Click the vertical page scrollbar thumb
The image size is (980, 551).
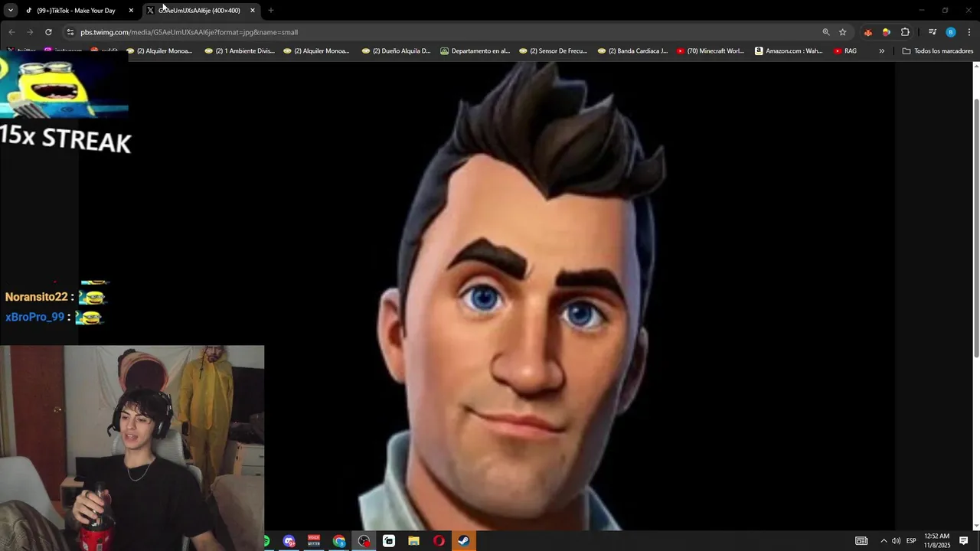975,228
